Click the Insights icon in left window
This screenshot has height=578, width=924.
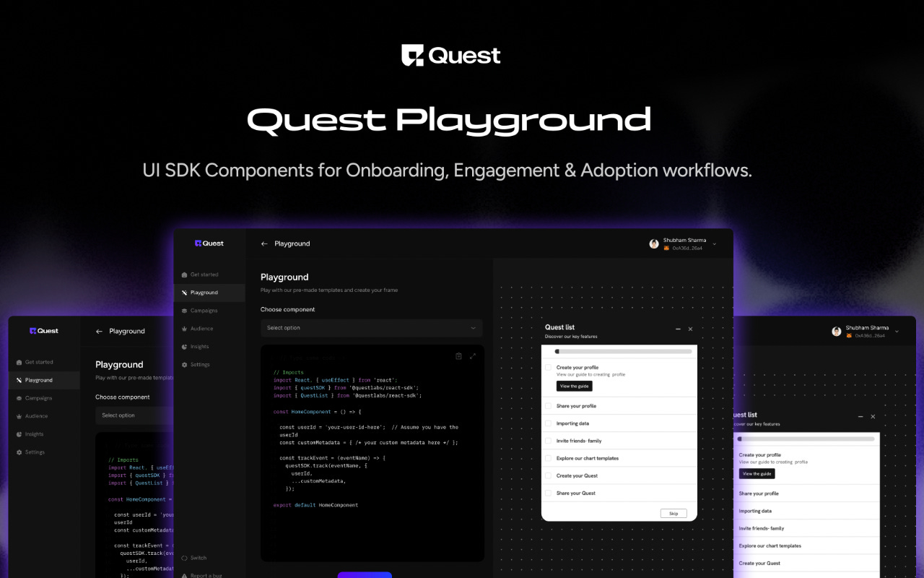click(x=19, y=434)
